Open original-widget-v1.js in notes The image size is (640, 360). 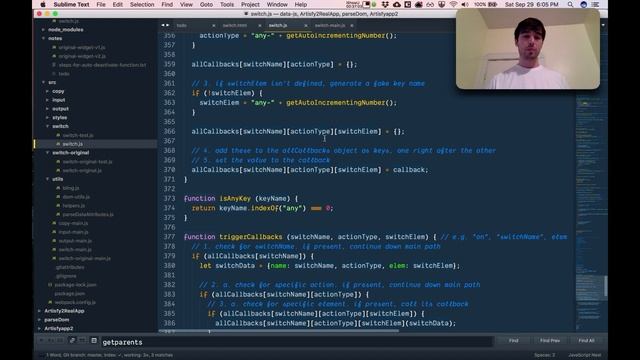click(x=82, y=47)
